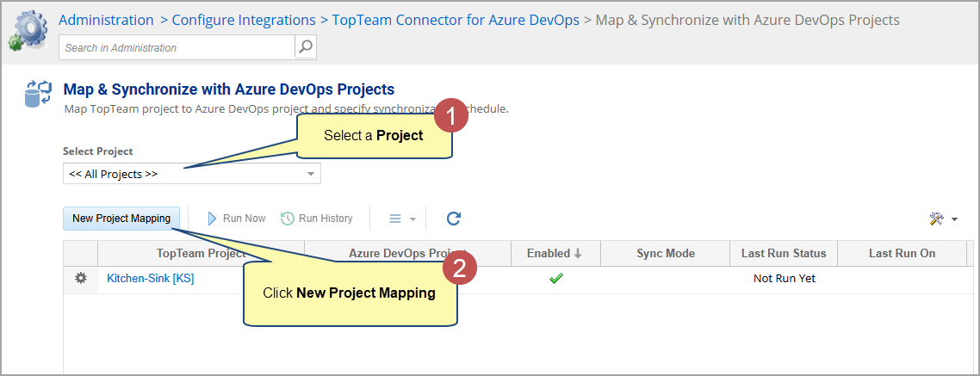This screenshot has width=980, height=376.
Task: Open the Configure Integrations breadcrumb
Action: point(244,19)
